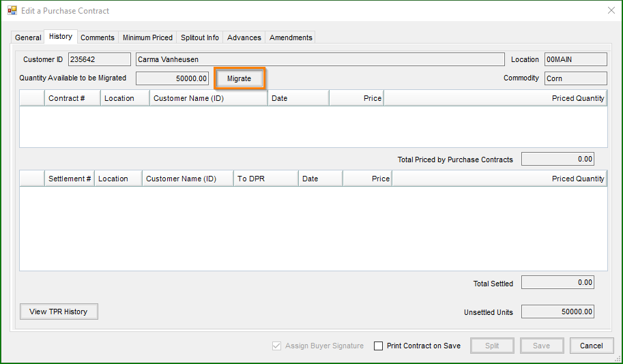Click the 'Total Settled' label

(x=493, y=284)
